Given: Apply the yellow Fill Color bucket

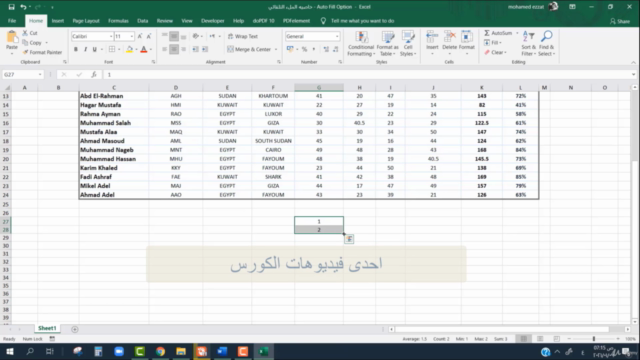Looking at the screenshot, I should coord(129,49).
